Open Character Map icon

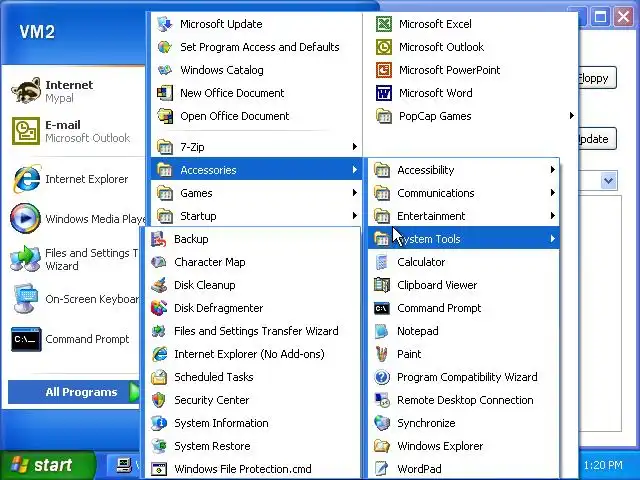click(x=158, y=262)
